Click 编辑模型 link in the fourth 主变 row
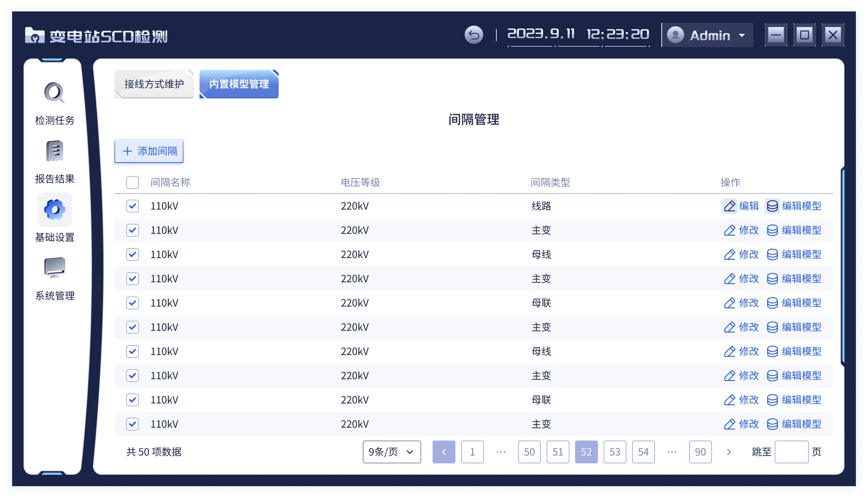Screen dimensions: 868x499 point(801,376)
